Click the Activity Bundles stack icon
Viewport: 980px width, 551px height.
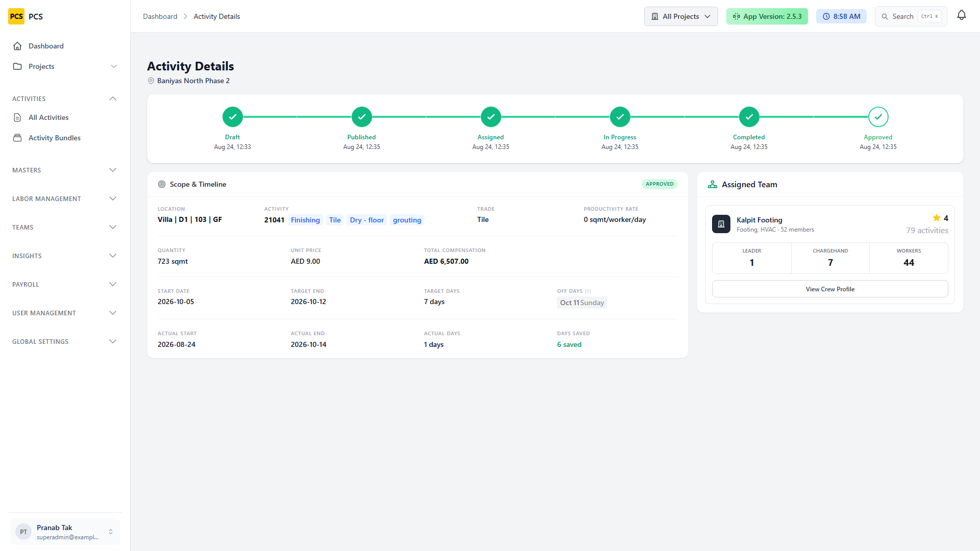pyautogui.click(x=17, y=138)
